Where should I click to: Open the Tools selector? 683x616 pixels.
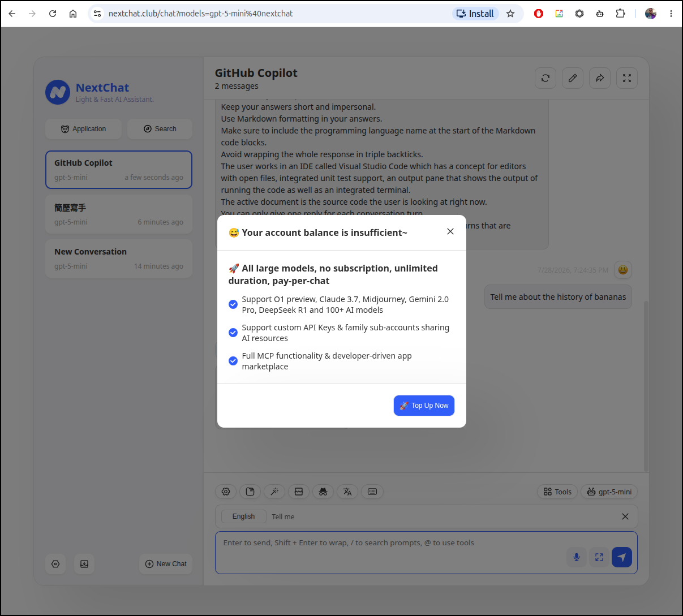pos(557,492)
